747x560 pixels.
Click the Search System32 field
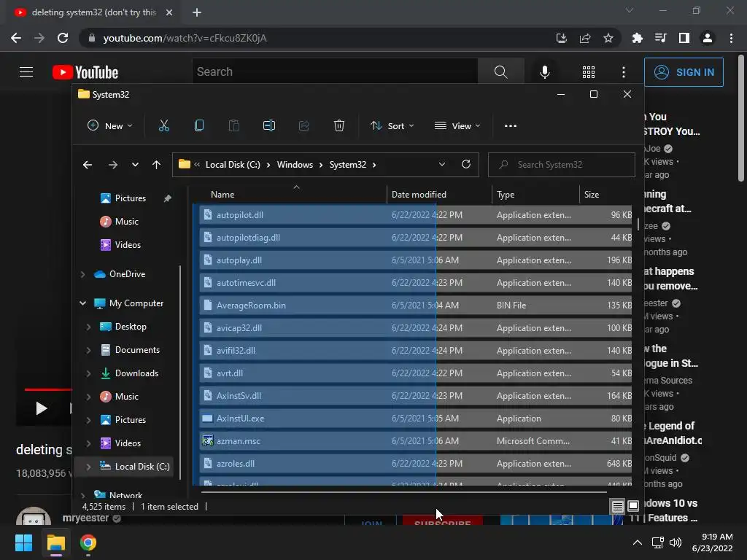point(562,165)
